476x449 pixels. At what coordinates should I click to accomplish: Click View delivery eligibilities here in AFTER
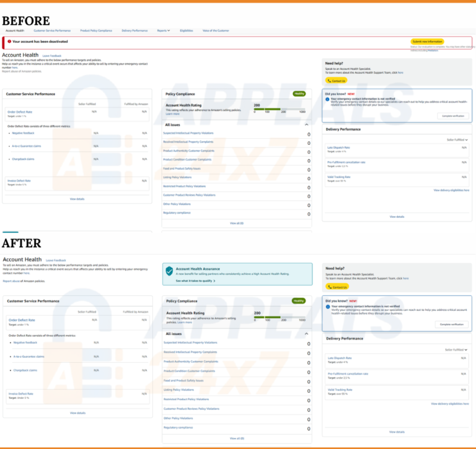click(x=450, y=404)
